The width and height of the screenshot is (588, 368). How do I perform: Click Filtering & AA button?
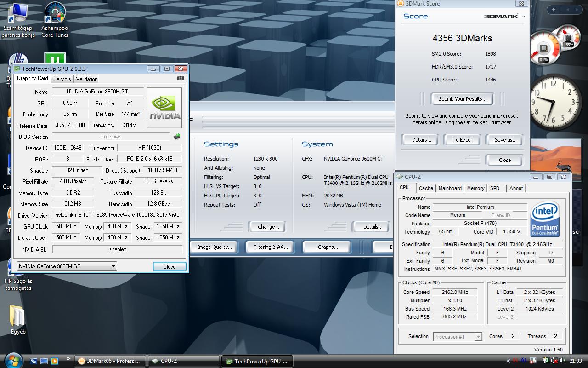click(x=271, y=247)
